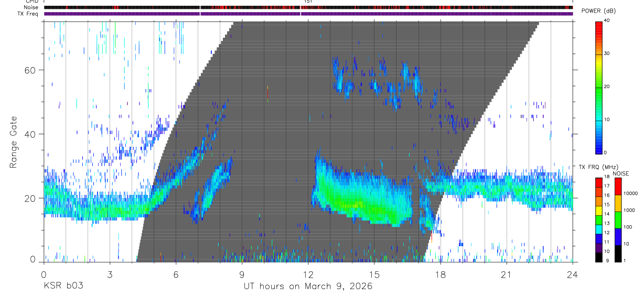Click the 'NOISE' legend title

coord(621,173)
